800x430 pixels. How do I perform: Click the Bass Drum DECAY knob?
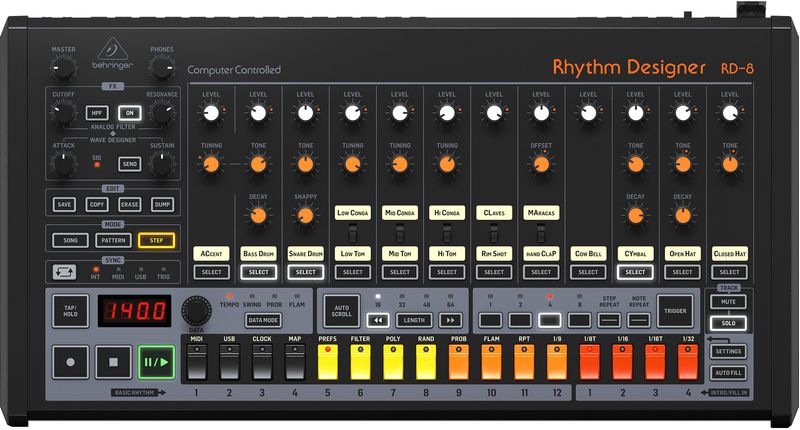click(259, 215)
